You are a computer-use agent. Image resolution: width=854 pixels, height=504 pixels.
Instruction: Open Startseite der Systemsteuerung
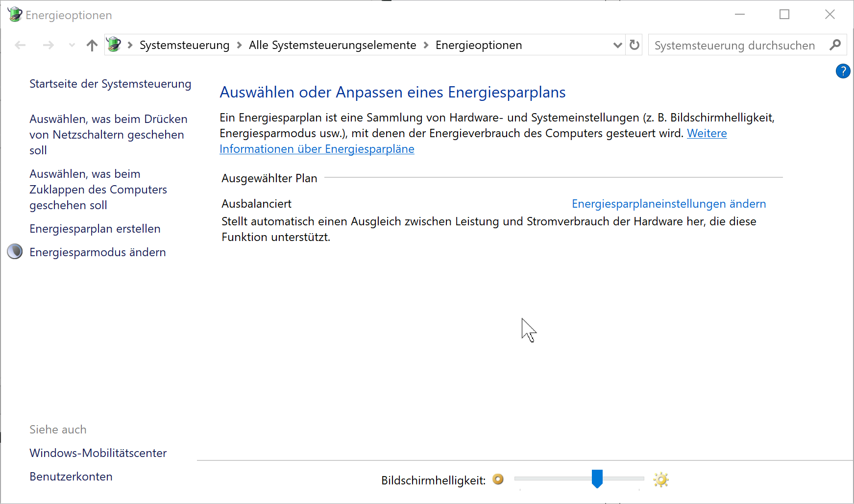coord(110,84)
